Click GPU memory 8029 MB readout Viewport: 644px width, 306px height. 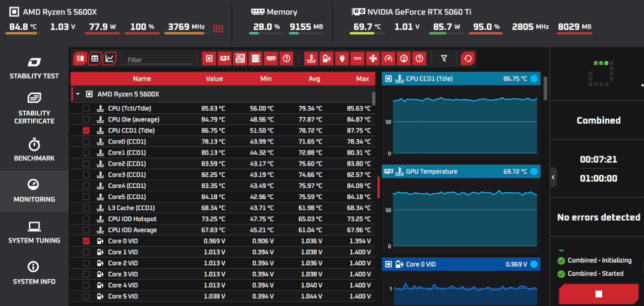click(x=575, y=27)
